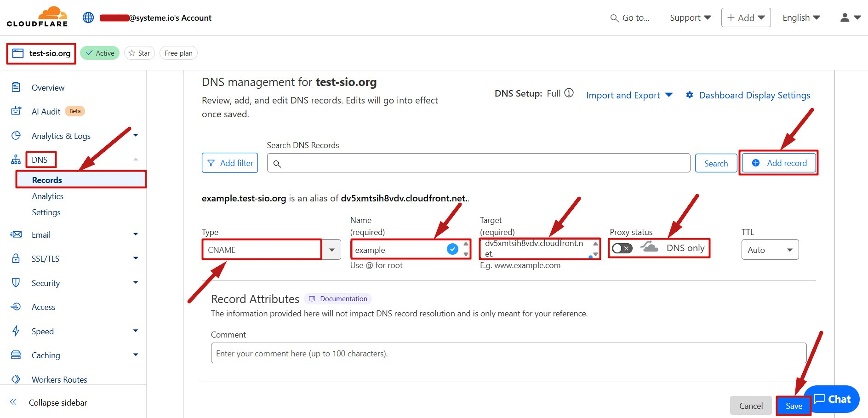Open the TTL Auto dropdown
Image resolution: width=868 pixels, height=418 pixels.
(770, 250)
